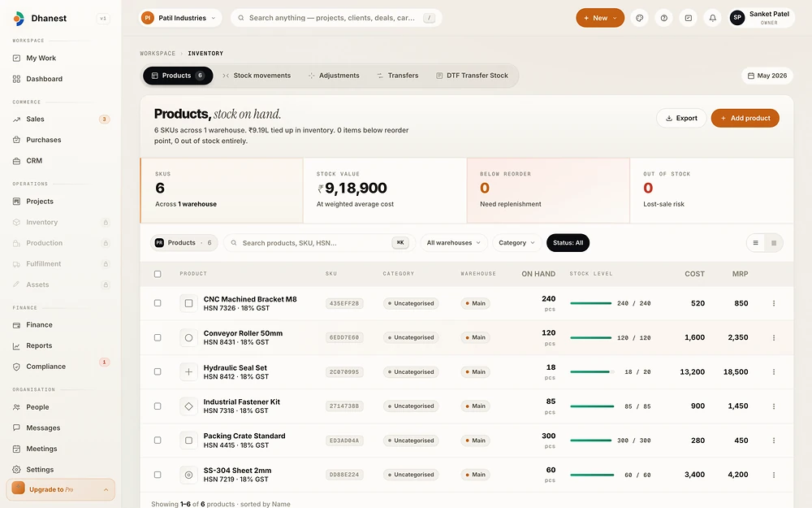Go to Dashboard in sidebar
Image resolution: width=812 pixels, height=508 pixels.
pyautogui.click(x=44, y=79)
